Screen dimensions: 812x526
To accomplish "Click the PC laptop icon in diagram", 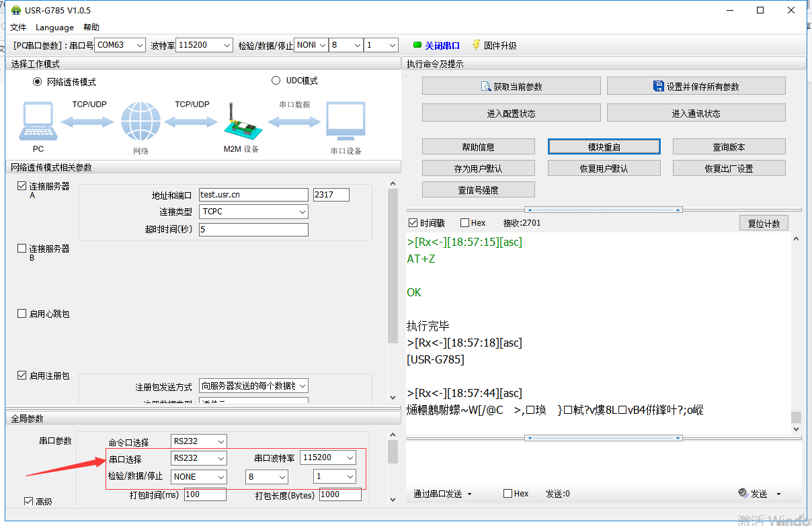I will (x=38, y=122).
